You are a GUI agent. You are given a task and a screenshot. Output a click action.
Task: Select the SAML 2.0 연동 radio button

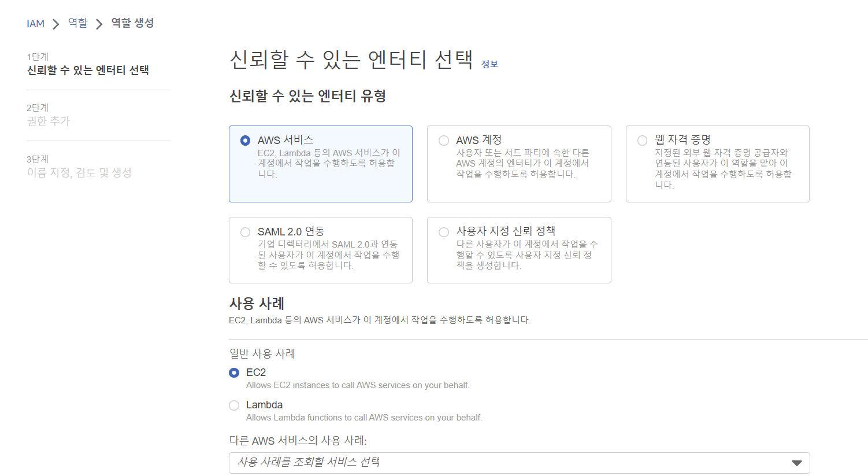[x=246, y=232]
